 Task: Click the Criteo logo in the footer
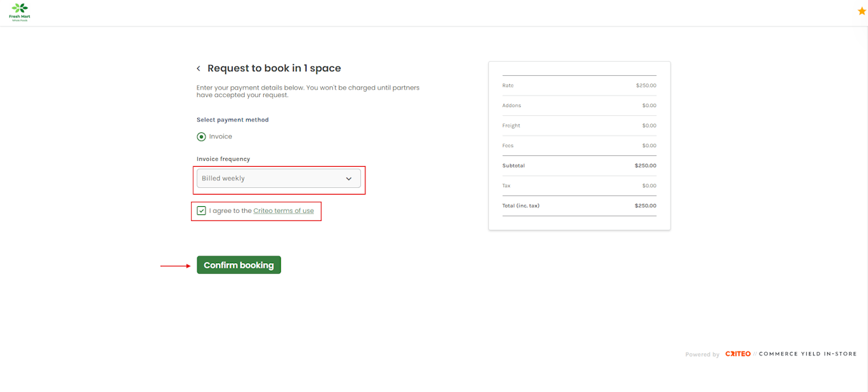[x=738, y=354]
